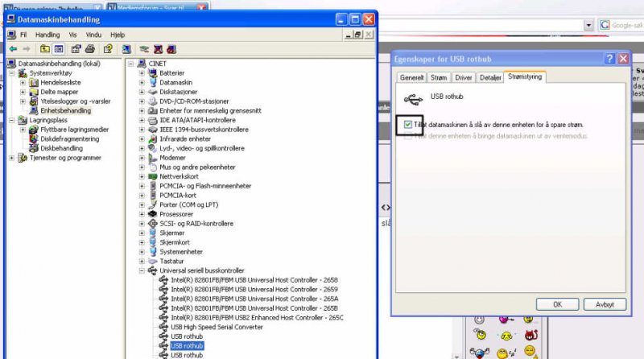
Task: Click the back arrow toolbar icon
Action: (13, 49)
